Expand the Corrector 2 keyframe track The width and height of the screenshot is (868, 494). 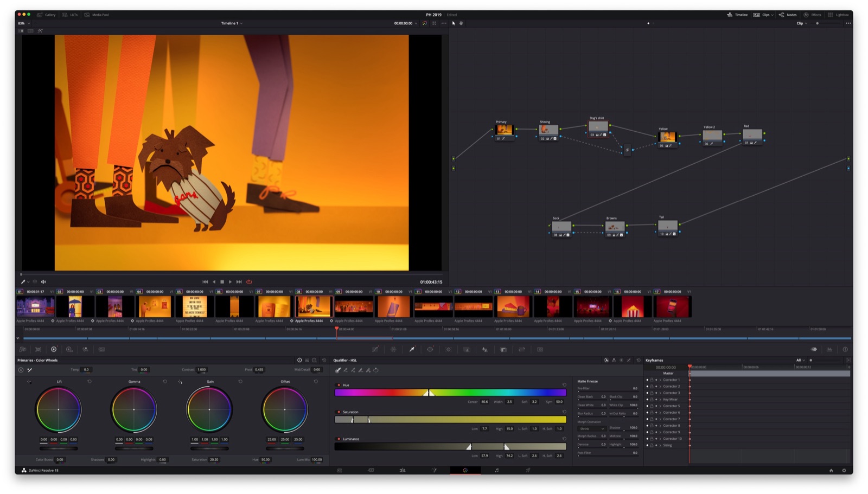pyautogui.click(x=660, y=386)
